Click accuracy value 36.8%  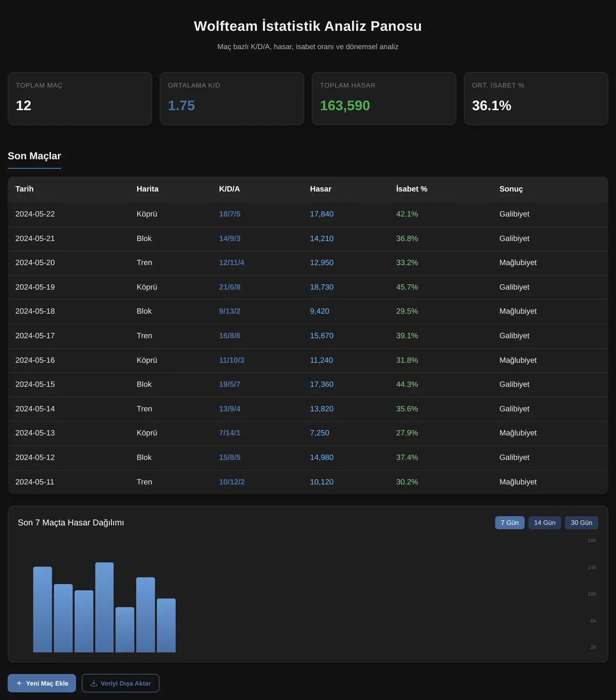tap(407, 239)
